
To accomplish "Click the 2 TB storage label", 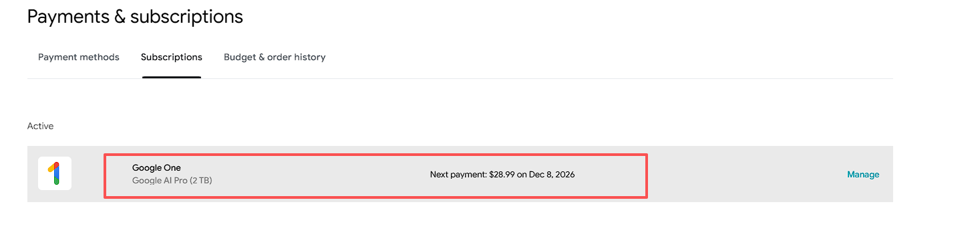I will click(201, 180).
